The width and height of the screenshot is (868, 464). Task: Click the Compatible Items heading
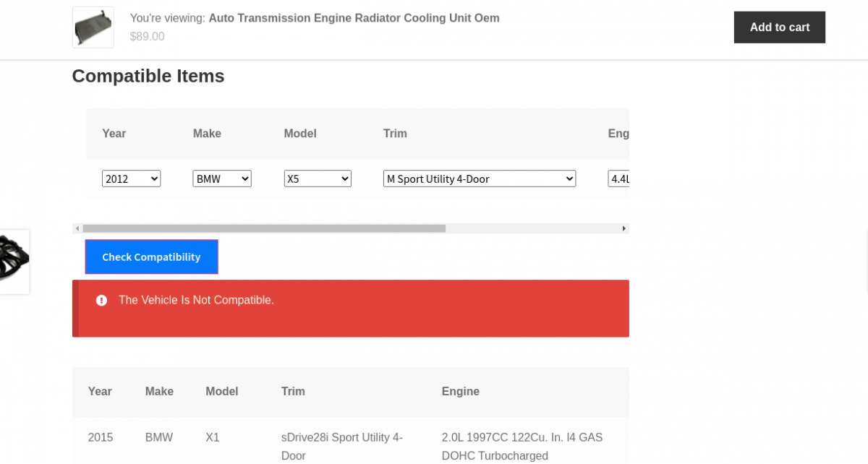(148, 76)
